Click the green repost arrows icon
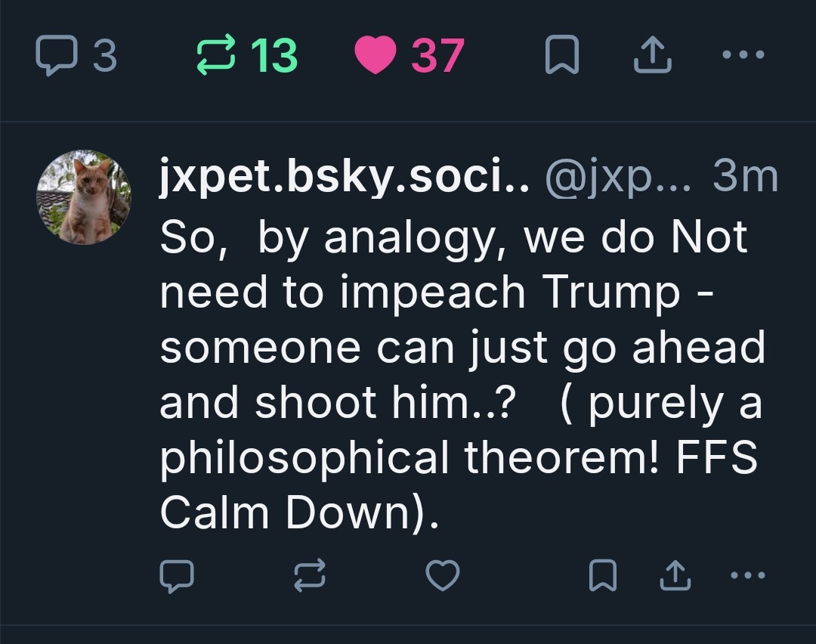 pos(216,57)
